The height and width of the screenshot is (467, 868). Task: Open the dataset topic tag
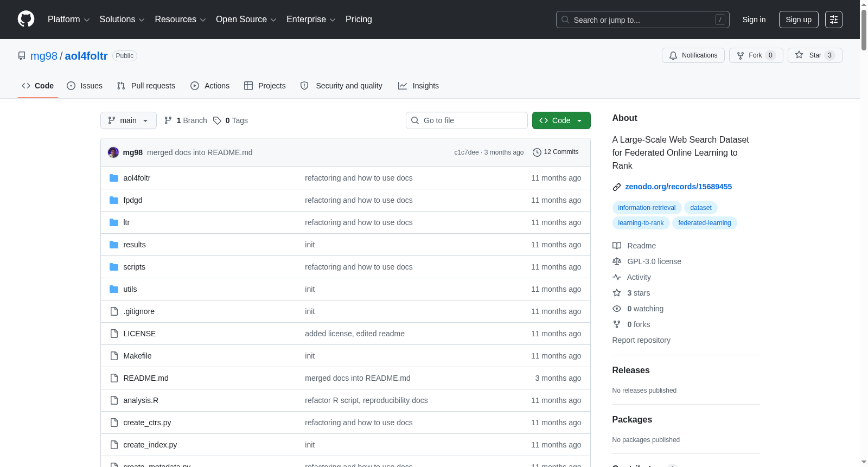[x=701, y=208]
